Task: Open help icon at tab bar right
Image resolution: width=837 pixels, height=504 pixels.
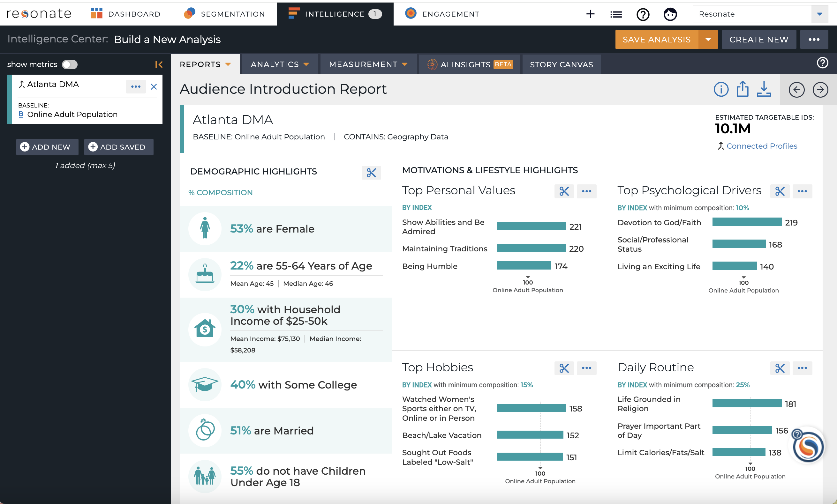Action: click(822, 63)
